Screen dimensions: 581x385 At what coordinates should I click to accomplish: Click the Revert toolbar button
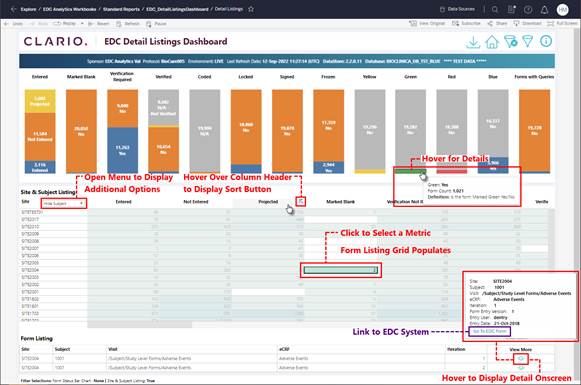[99, 24]
